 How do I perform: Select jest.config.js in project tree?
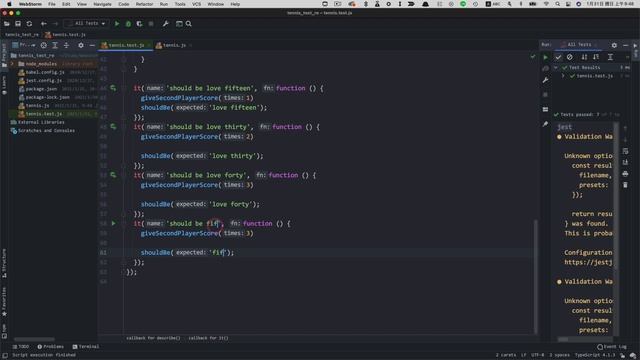[44, 80]
